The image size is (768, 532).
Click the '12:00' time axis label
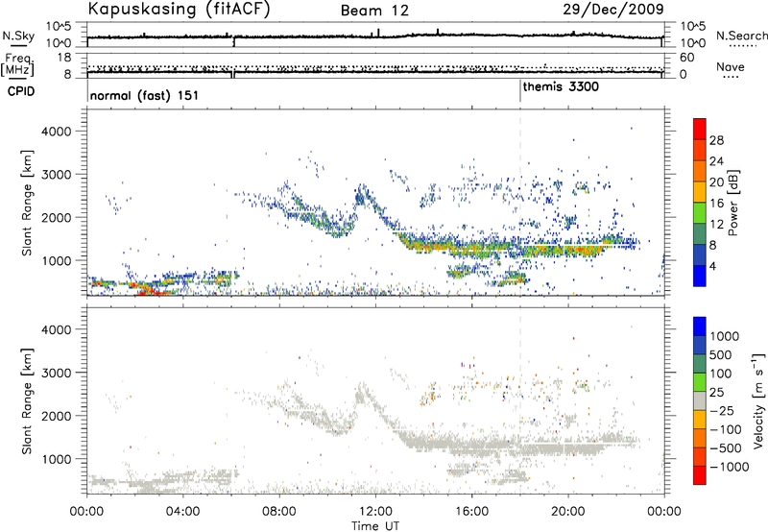376,512
